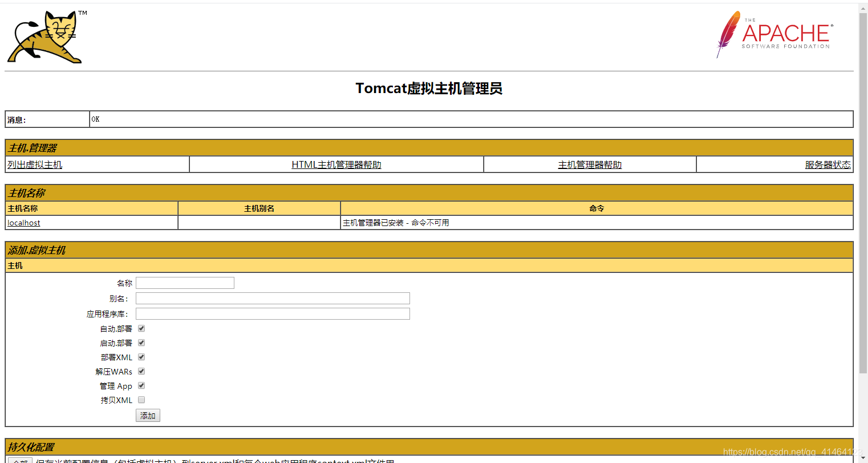The width and height of the screenshot is (868, 463).
Task: Click the 消息: label
Action: pyautogui.click(x=17, y=120)
